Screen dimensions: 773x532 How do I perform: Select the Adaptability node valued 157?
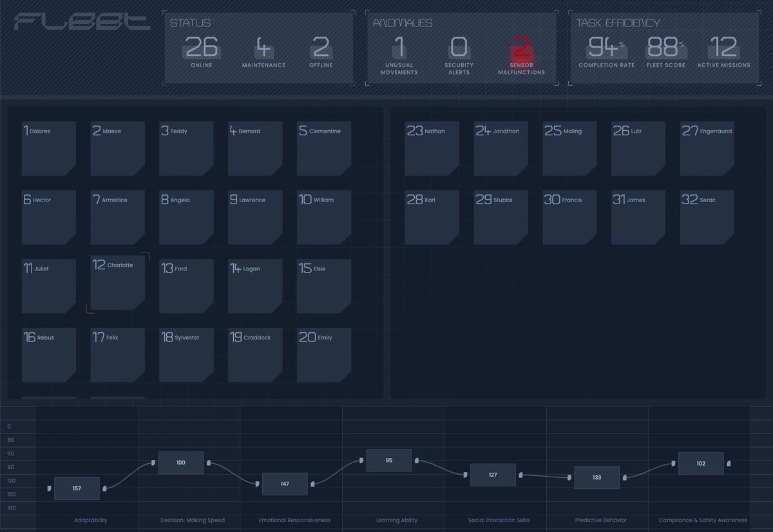coord(77,488)
